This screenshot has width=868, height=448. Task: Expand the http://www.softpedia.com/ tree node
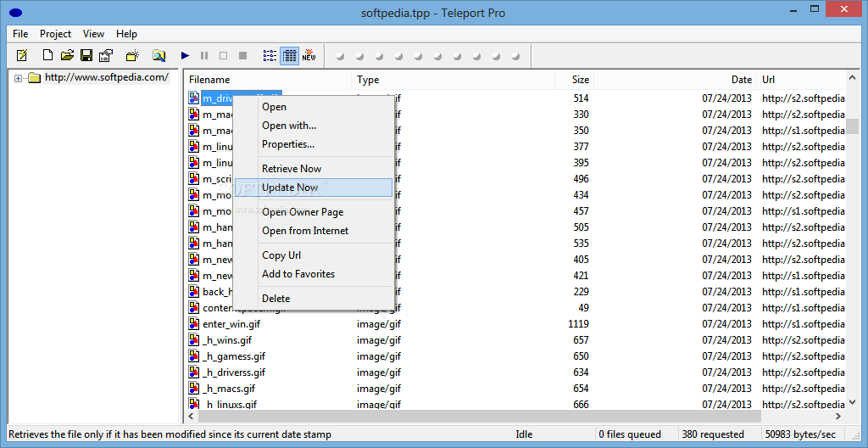point(19,78)
